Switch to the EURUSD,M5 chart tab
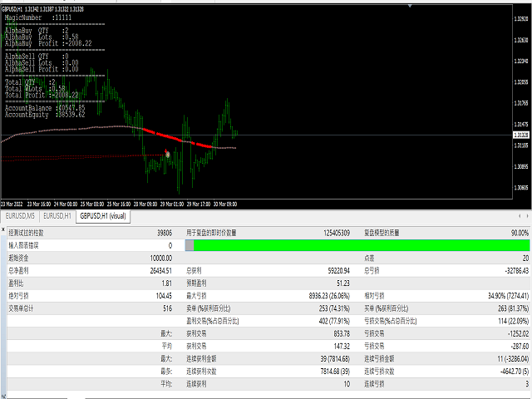This screenshot has width=532, height=399. (x=20, y=216)
